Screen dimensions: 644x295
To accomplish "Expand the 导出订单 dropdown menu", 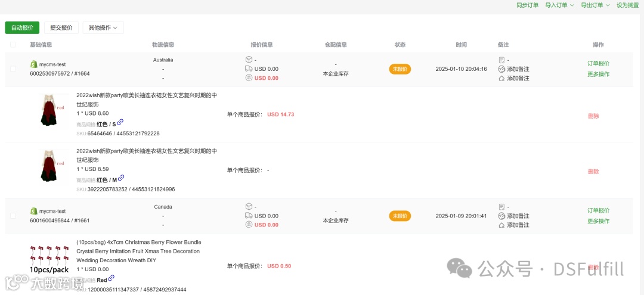I will pyautogui.click(x=595, y=5).
